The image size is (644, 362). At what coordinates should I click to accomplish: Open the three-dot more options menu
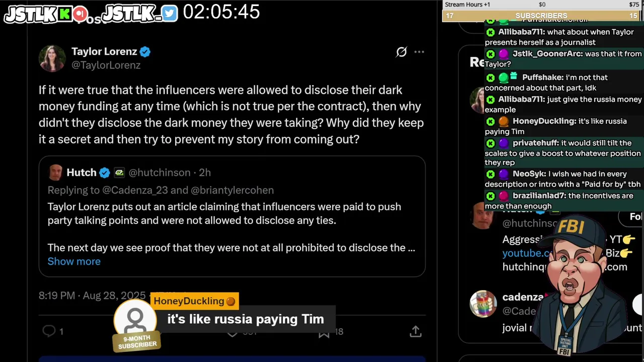(x=419, y=52)
